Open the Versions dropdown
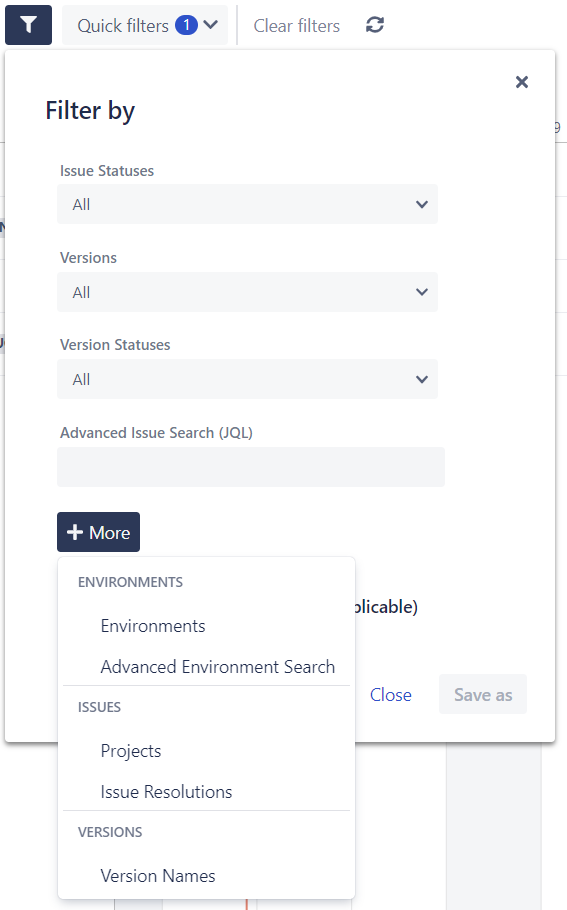567x910 pixels. pyautogui.click(x=247, y=292)
